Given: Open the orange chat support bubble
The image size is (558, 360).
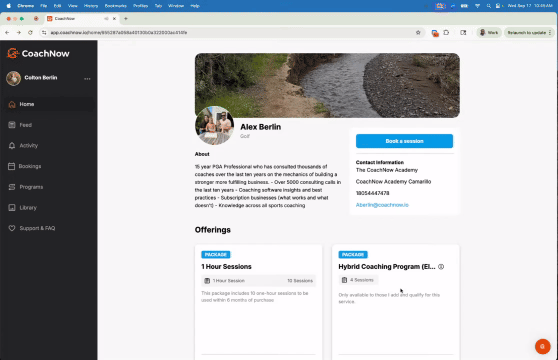Looking at the screenshot, I should click(x=543, y=346).
